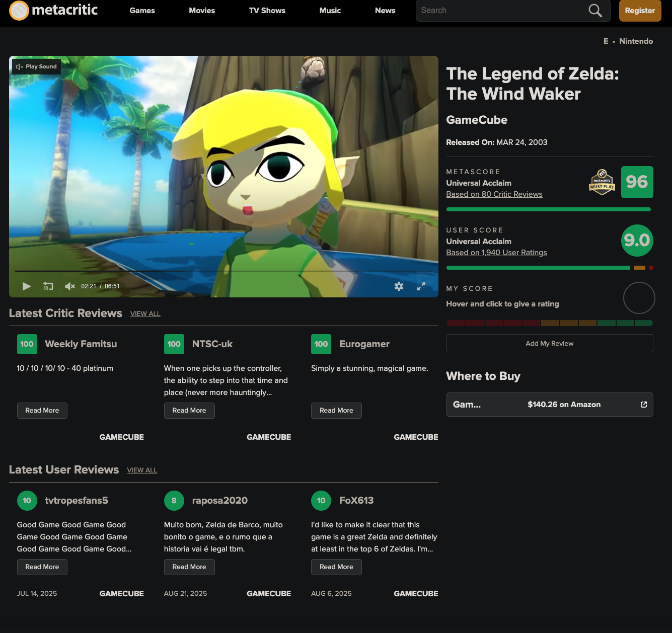Click the green Metascore bar
Viewport: 672px width, 633px height.
(549, 209)
